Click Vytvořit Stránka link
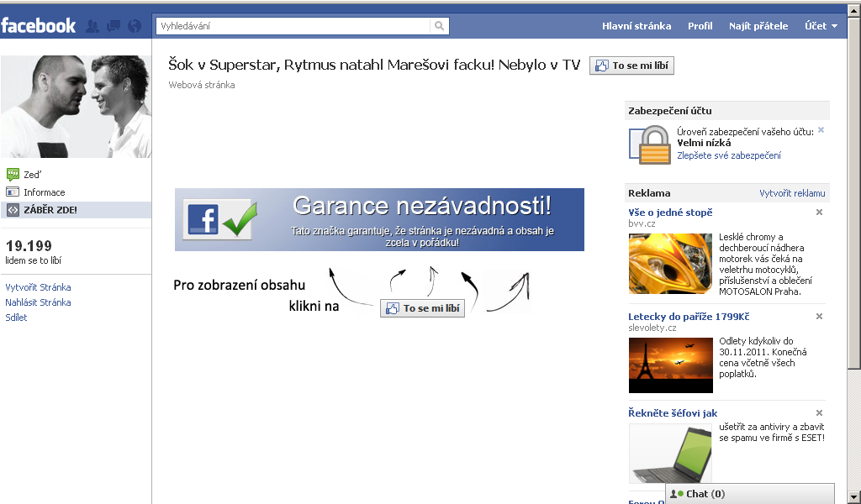 38,286
